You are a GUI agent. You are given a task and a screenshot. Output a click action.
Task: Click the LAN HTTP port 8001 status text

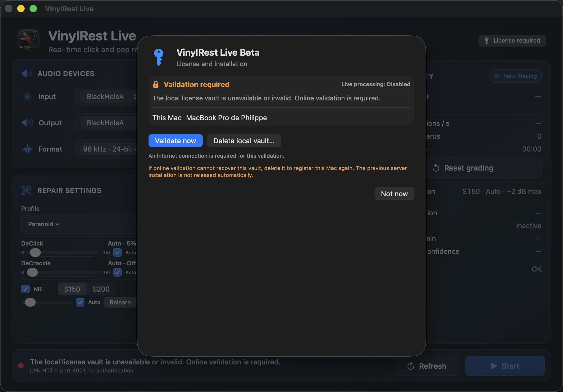coord(82,371)
